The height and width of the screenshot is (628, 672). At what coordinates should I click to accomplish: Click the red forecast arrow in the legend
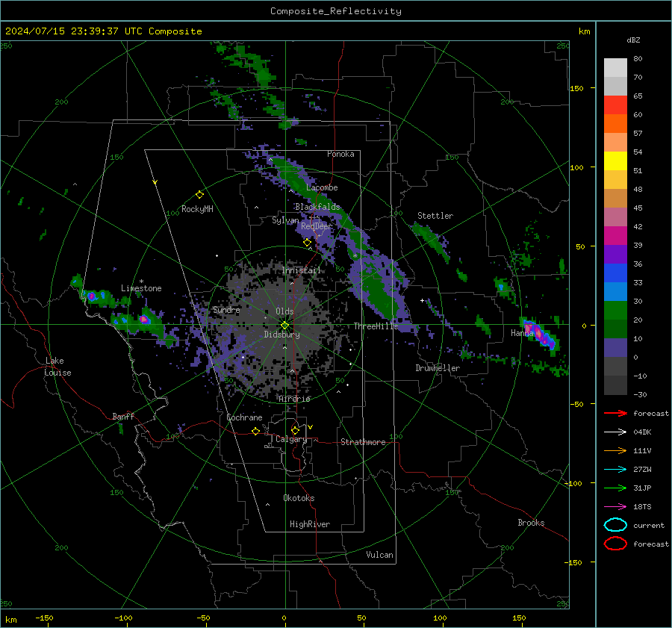pyautogui.click(x=615, y=413)
